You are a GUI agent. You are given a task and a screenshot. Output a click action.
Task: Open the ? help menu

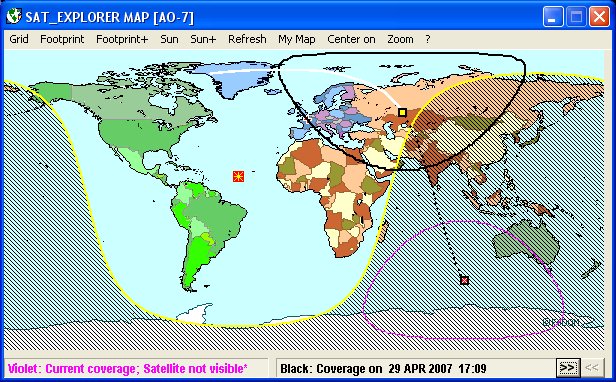427,39
